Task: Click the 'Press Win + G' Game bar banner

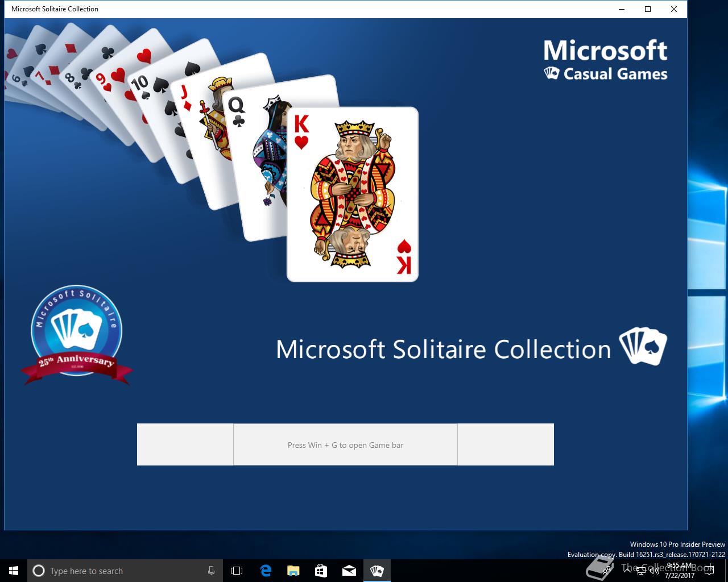Action: 345,444
